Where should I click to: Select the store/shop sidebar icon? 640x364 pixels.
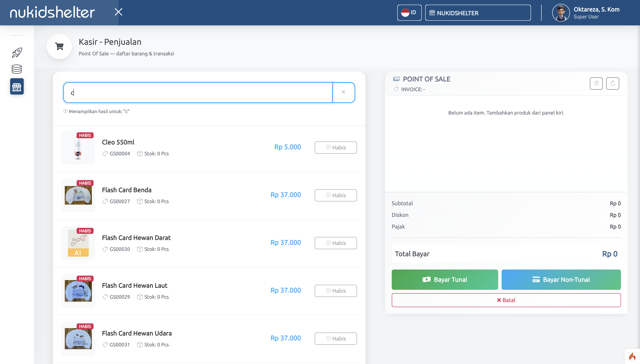[17, 86]
